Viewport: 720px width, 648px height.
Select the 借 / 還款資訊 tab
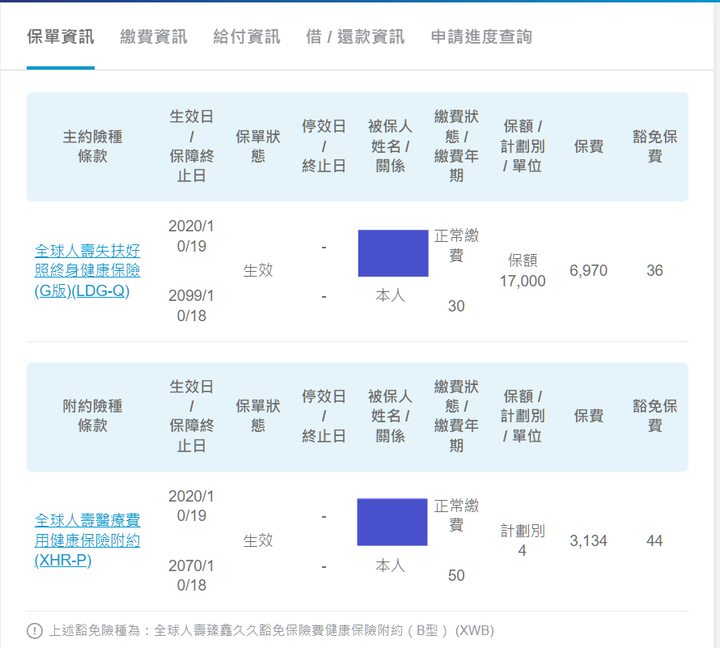tap(355, 37)
